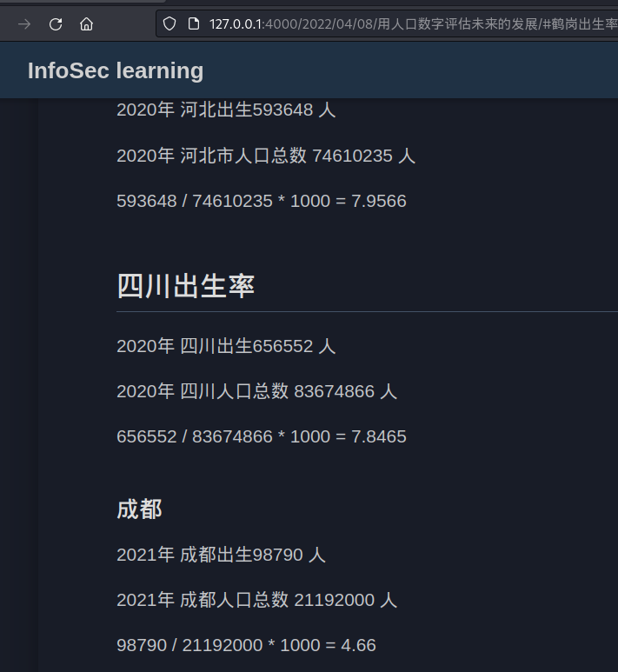Open the tracking protection shield icon
Screen dimensions: 618x672
coord(170,23)
